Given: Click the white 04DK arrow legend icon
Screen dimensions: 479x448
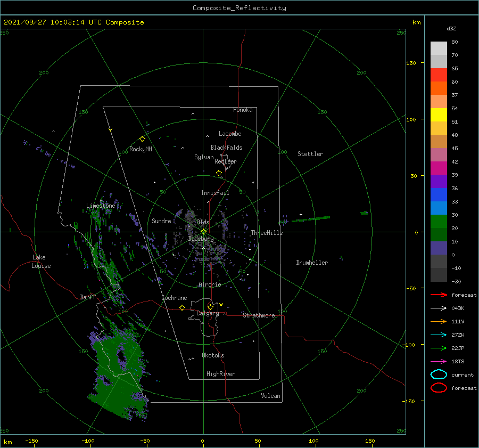Looking at the screenshot, I should click(x=439, y=308).
